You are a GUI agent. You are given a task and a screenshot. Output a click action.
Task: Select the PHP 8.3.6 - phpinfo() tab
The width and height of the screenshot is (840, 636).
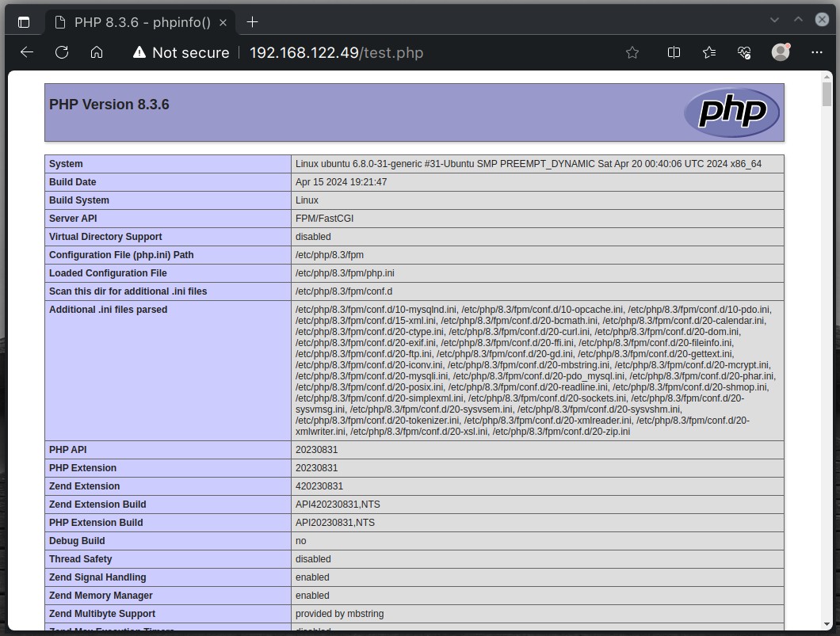[142, 22]
